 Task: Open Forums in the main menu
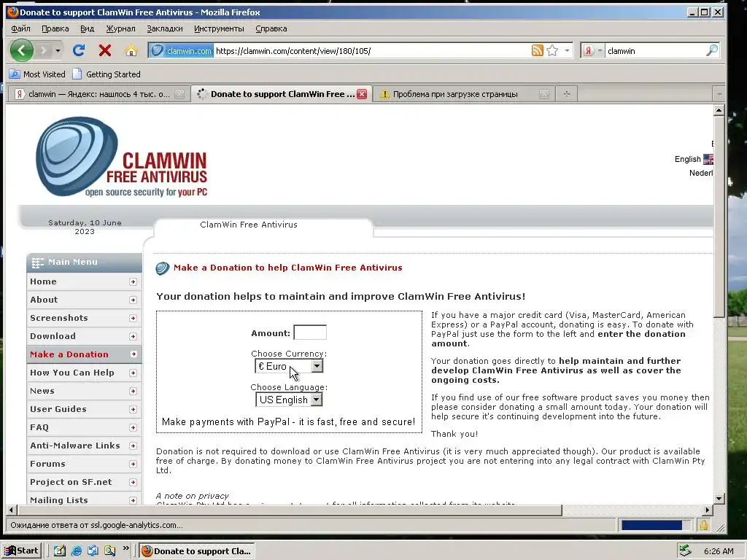click(x=84, y=463)
